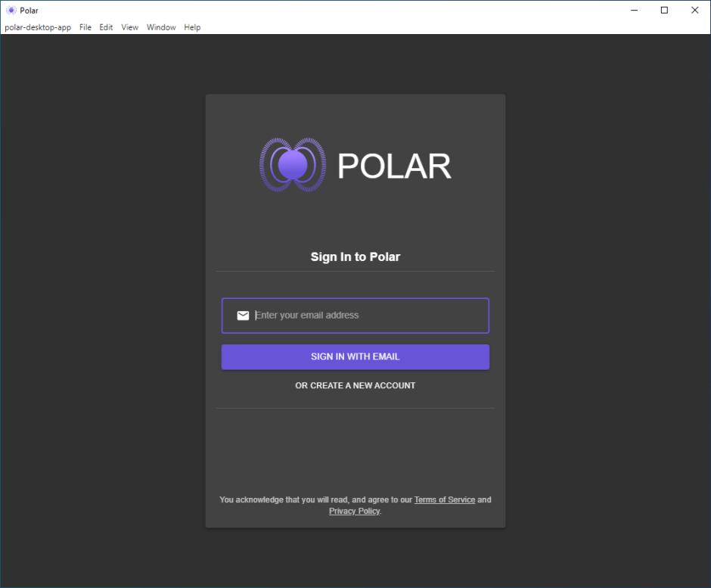Open the Terms of Service link
This screenshot has width=711, height=588.
[445, 499]
